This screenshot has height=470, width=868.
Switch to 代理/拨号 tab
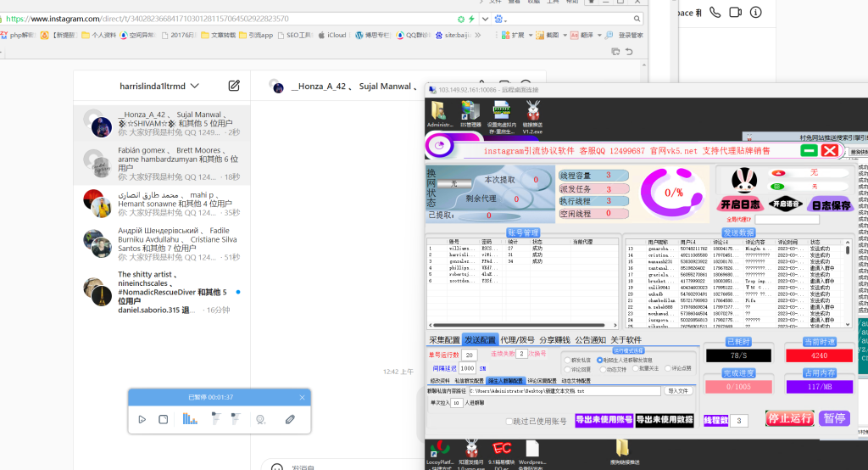click(517, 339)
